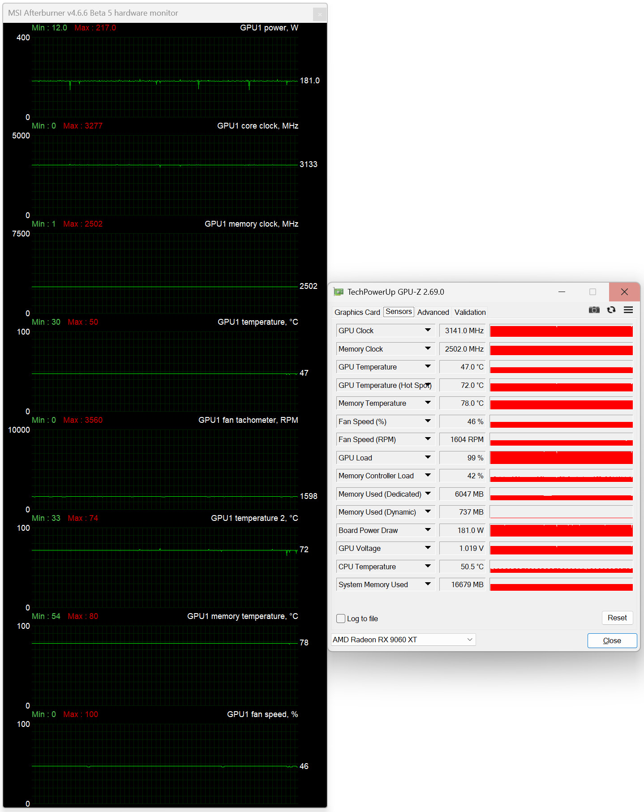This screenshot has height=812, width=644.
Task: Expand the Fan Speed (RPM) dropdown
Action: (x=428, y=439)
